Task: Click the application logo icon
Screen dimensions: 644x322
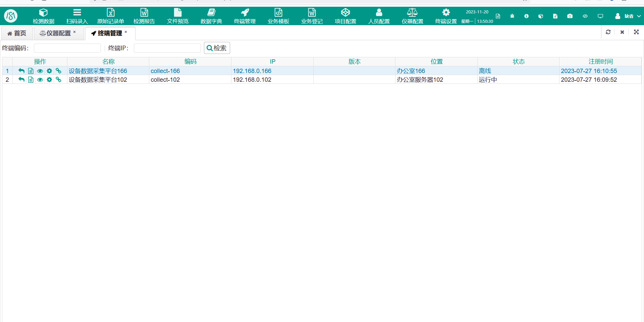Action: 11,16
